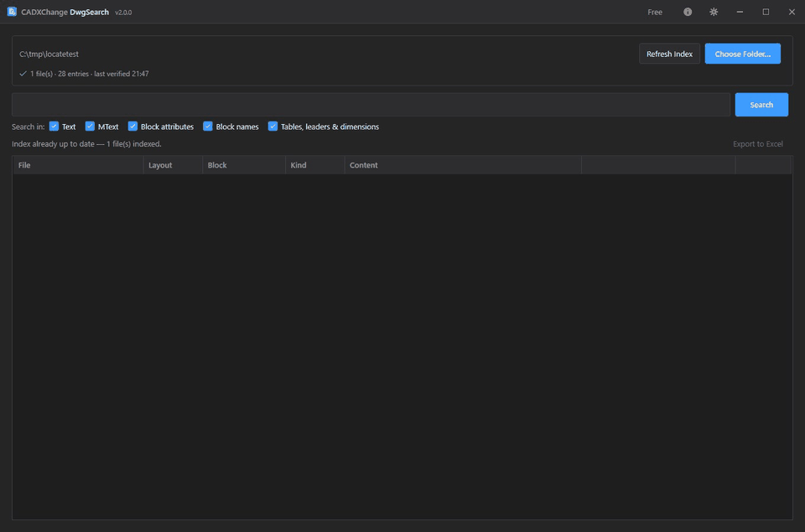The width and height of the screenshot is (805, 532).
Task: Open the info icon in title bar
Action: [x=688, y=12]
